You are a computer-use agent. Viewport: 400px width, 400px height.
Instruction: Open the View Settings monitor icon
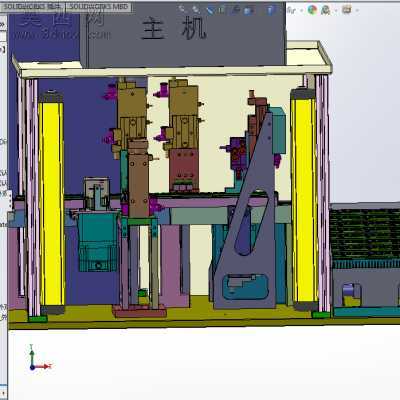click(347, 10)
